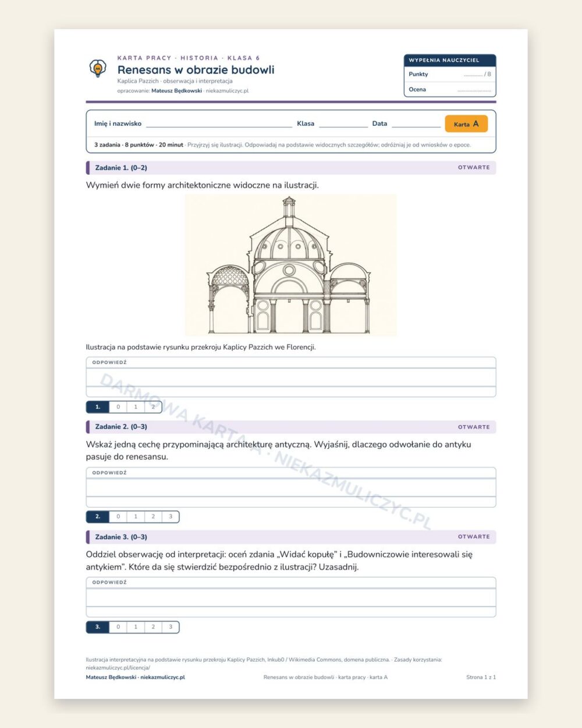Click the 'WYPEŁNIA NAUCZYCIEL' box header
This screenshot has height=728, width=582.
point(449,60)
